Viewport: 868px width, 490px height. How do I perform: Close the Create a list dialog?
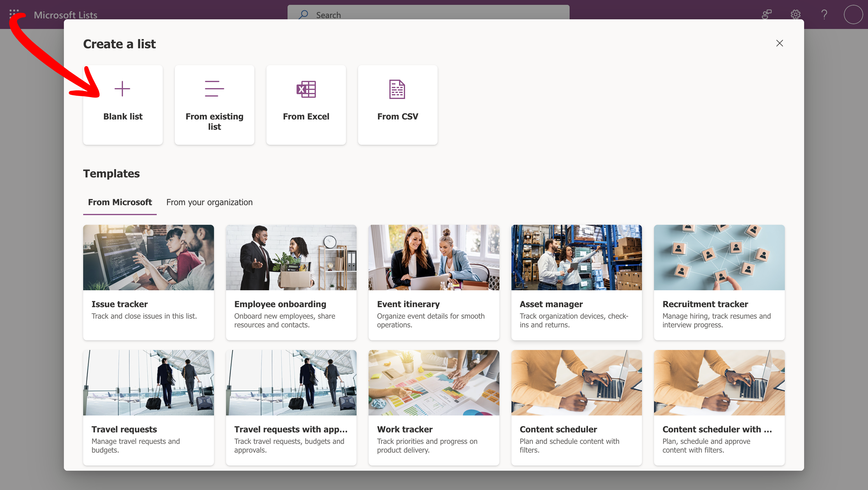779,43
